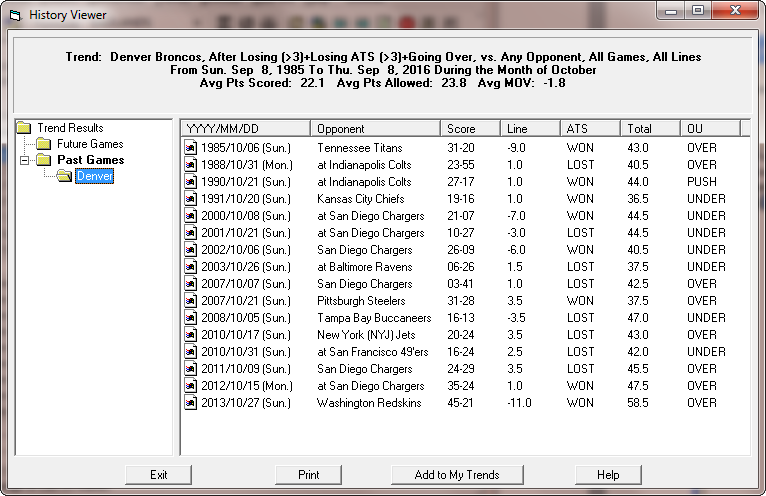Select the 1988/10/31 (Mon.) date
This screenshot has height=496, width=766.
click(x=247, y=165)
